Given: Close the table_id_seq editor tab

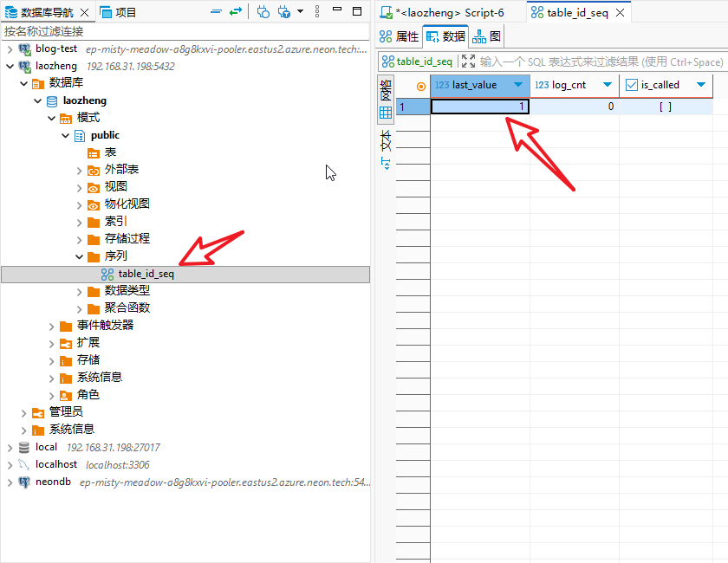Looking at the screenshot, I should pos(620,13).
